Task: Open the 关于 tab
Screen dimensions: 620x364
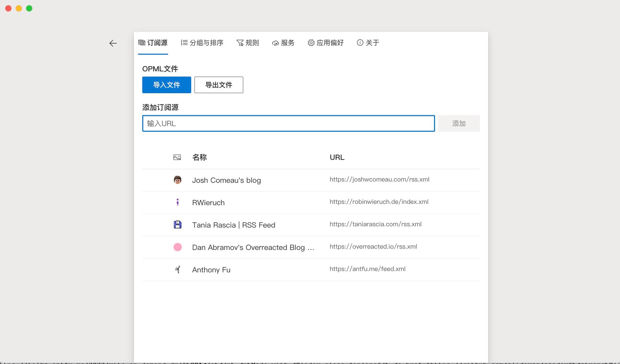Action: (368, 43)
